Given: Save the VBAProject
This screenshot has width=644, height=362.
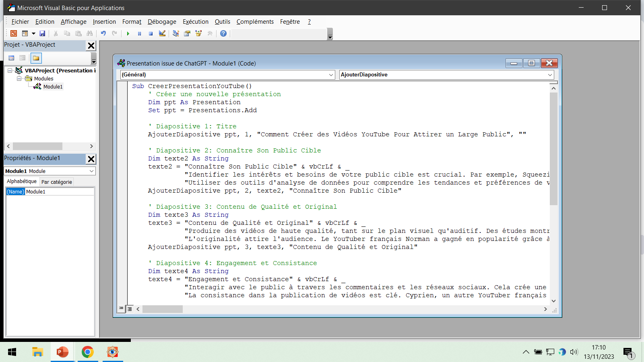Looking at the screenshot, I should click(x=42, y=33).
